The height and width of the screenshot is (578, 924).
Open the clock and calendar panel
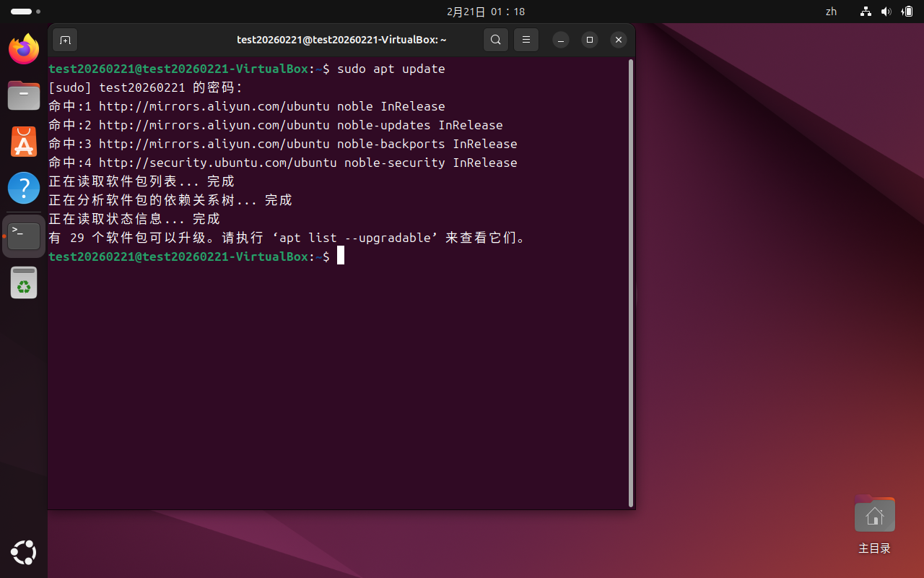click(486, 12)
